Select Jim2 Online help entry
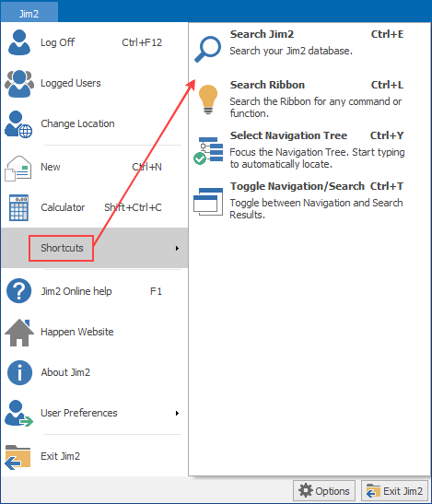The height and width of the screenshot is (504, 432). 95,291
